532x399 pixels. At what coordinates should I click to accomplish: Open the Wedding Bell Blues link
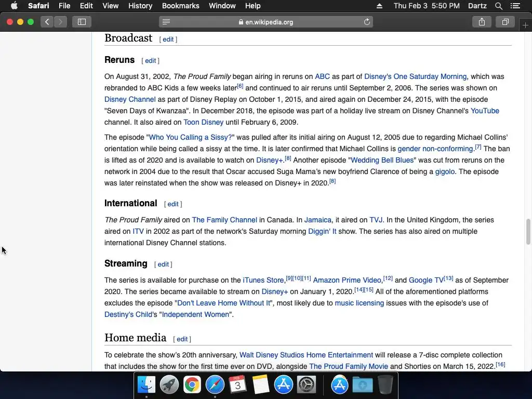click(x=382, y=160)
